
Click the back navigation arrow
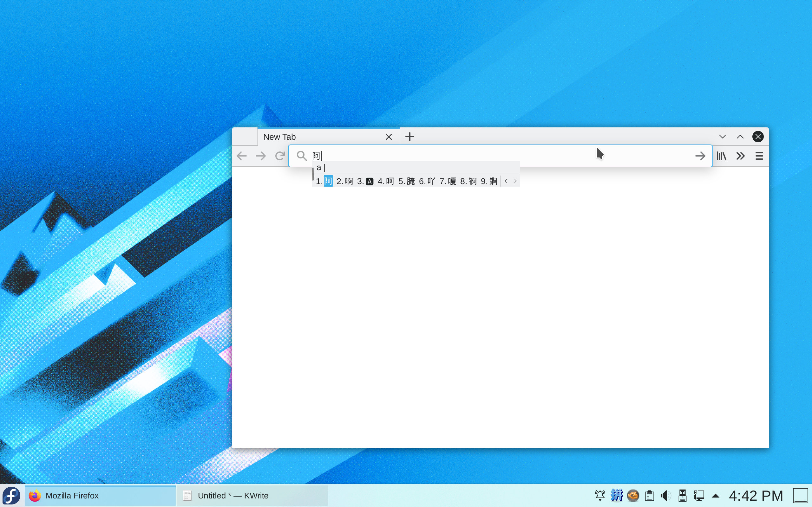(242, 156)
